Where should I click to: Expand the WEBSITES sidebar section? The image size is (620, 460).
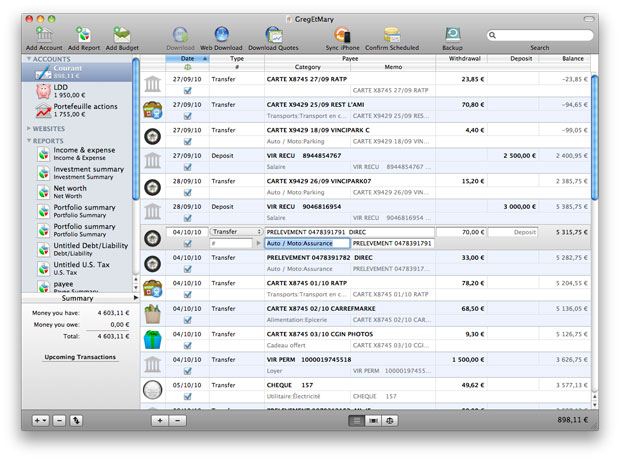pyautogui.click(x=28, y=129)
